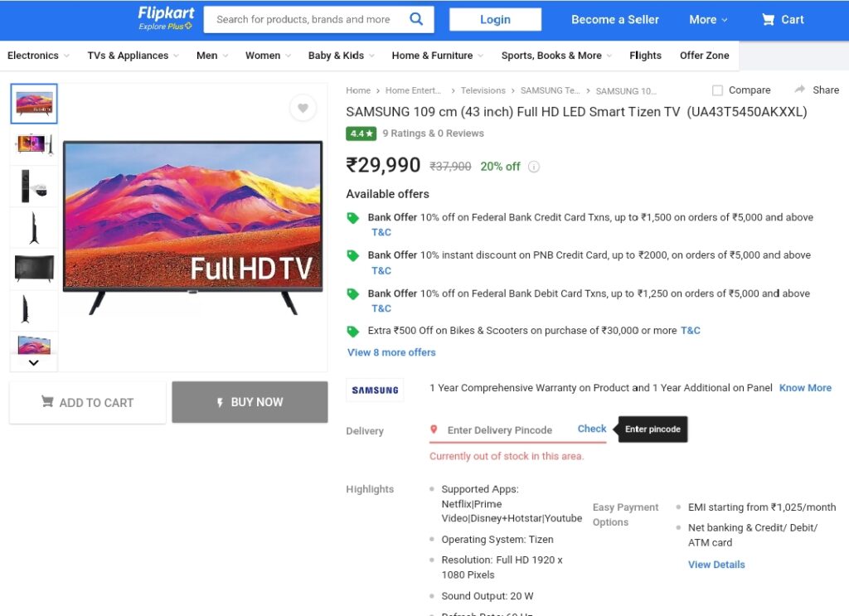Open Know More warranty link
The width and height of the screenshot is (849, 616).
805,387
